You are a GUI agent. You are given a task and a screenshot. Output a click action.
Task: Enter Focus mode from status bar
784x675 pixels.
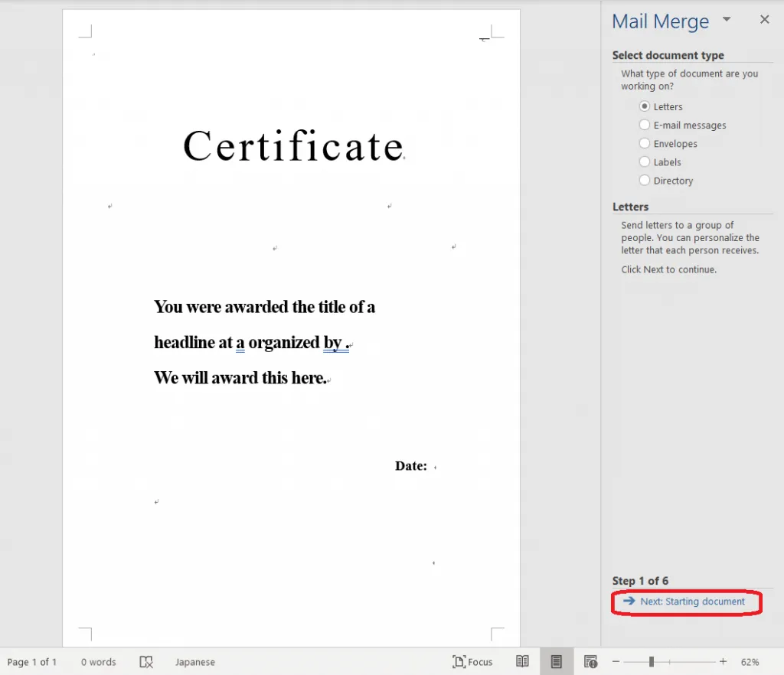click(472, 662)
